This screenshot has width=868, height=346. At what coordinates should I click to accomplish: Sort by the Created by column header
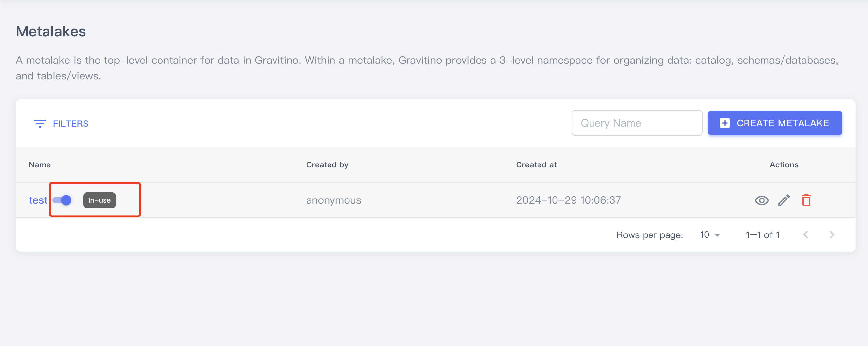coord(327,165)
